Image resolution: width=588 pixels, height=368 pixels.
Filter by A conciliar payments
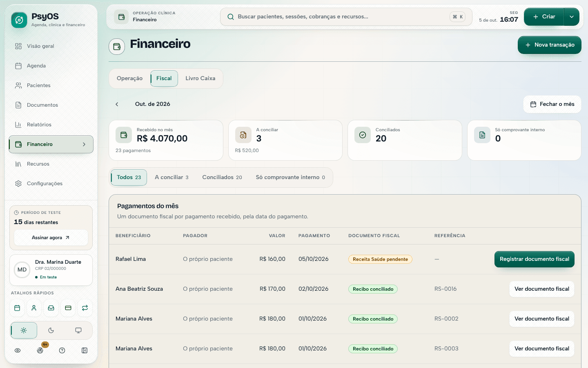(x=171, y=177)
